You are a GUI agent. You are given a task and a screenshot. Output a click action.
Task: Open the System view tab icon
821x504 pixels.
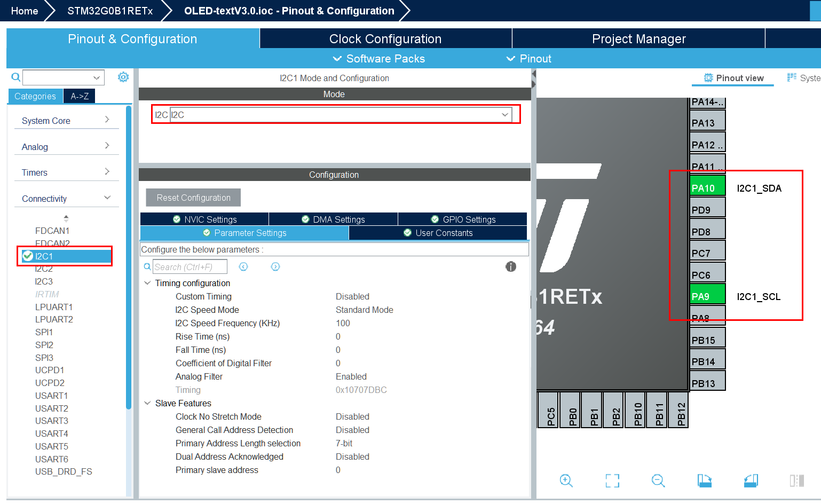click(x=792, y=77)
